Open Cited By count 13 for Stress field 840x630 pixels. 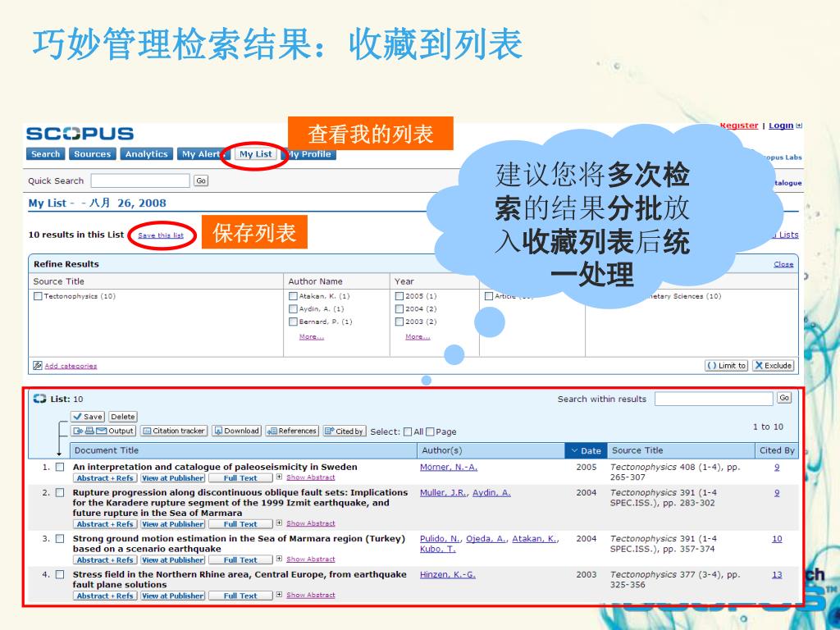coord(777,574)
